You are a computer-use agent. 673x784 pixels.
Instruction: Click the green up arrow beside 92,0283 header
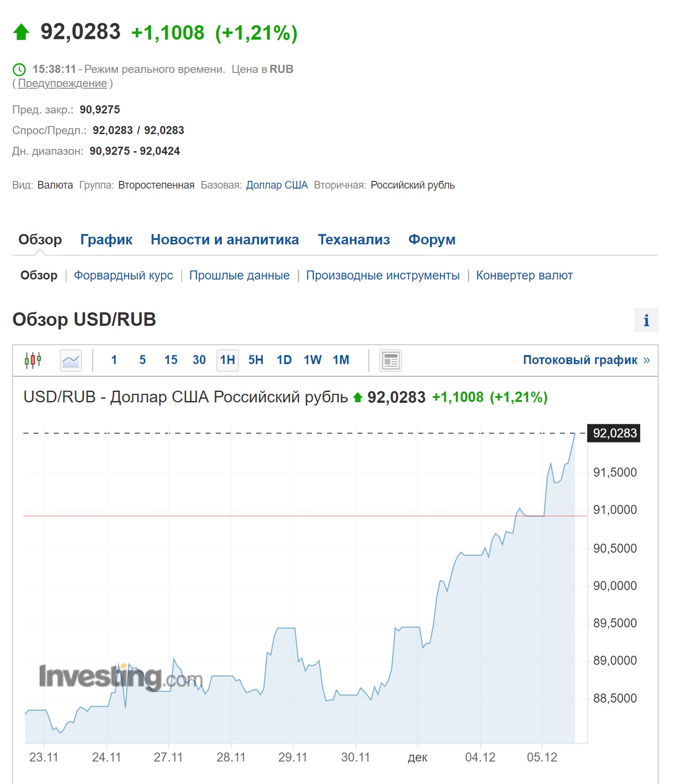(x=21, y=32)
